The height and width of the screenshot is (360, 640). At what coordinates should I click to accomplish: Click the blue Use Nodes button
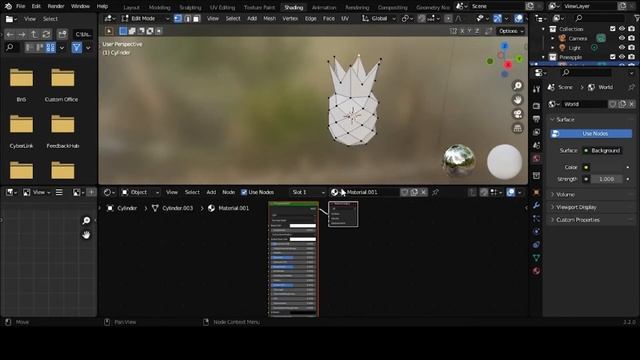pos(591,133)
